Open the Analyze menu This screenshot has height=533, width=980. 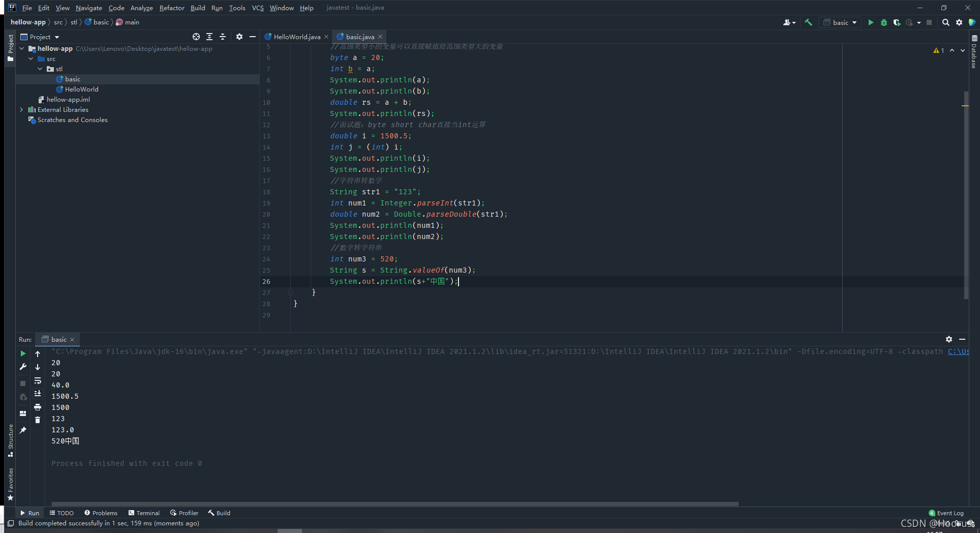tap(141, 8)
